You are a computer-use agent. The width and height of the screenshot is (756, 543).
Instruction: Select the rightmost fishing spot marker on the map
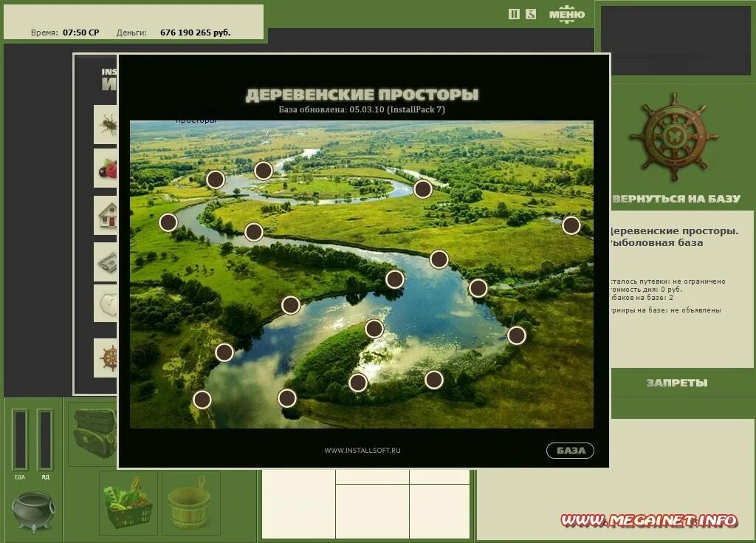click(x=571, y=225)
